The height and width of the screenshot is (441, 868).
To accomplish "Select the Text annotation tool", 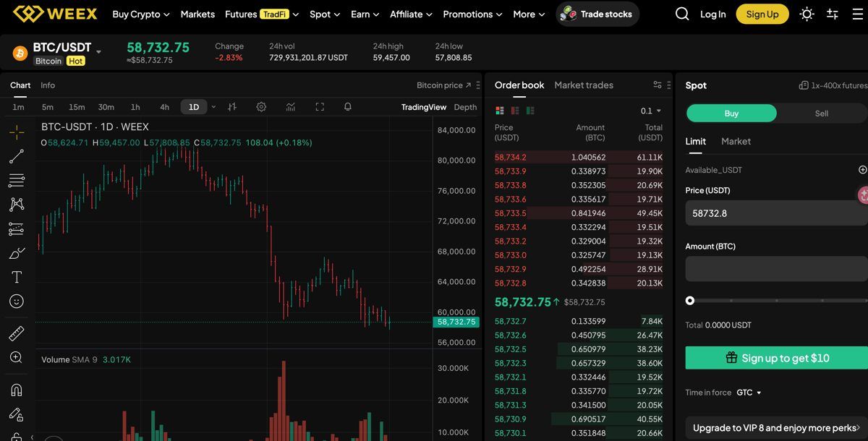I will [17, 277].
